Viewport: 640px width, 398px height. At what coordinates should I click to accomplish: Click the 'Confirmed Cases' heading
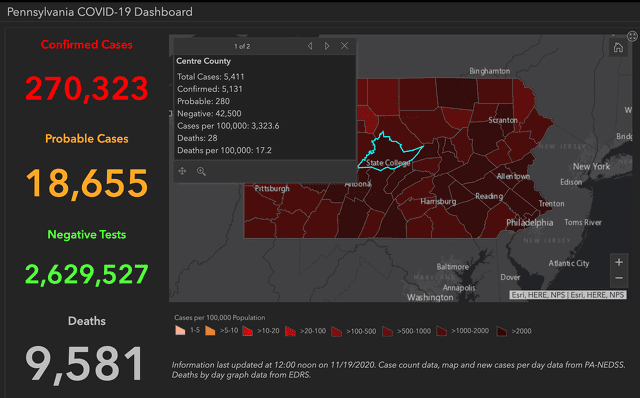point(87,44)
